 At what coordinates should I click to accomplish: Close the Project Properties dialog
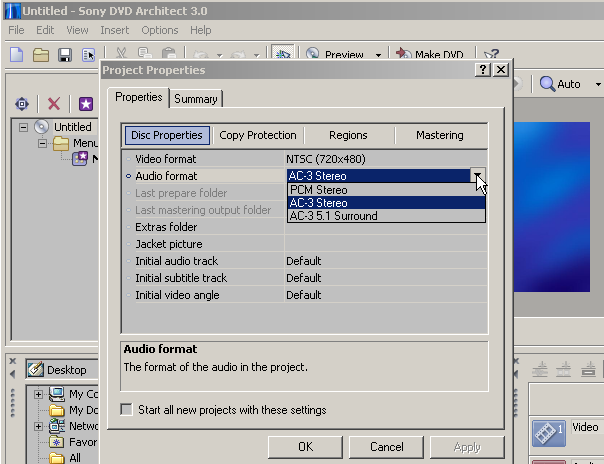(501, 70)
